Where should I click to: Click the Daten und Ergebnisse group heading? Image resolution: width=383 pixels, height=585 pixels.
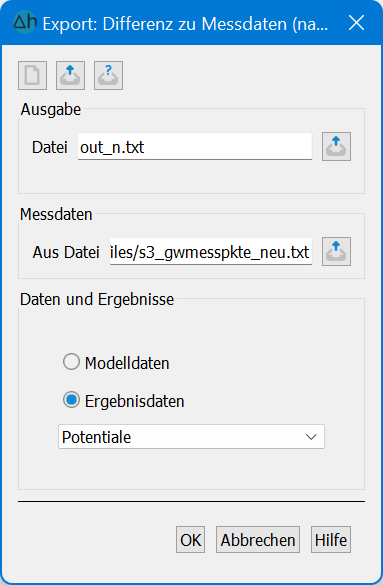(x=97, y=299)
